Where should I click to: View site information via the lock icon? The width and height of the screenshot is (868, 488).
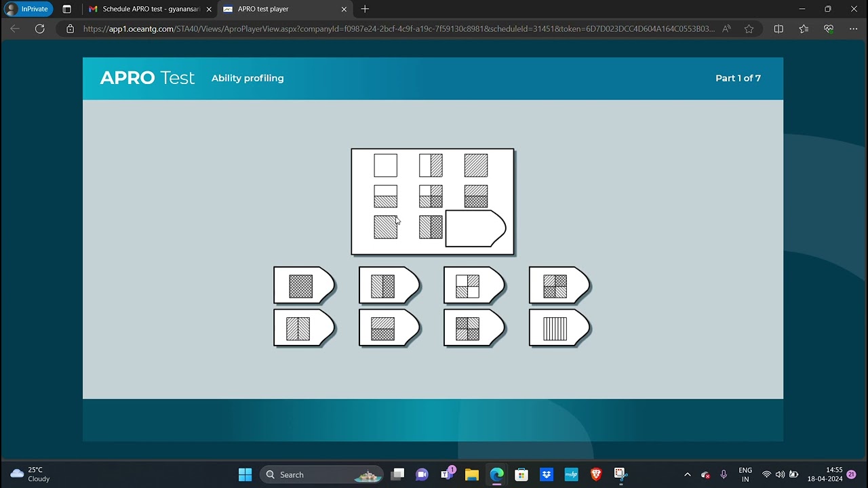(x=70, y=28)
